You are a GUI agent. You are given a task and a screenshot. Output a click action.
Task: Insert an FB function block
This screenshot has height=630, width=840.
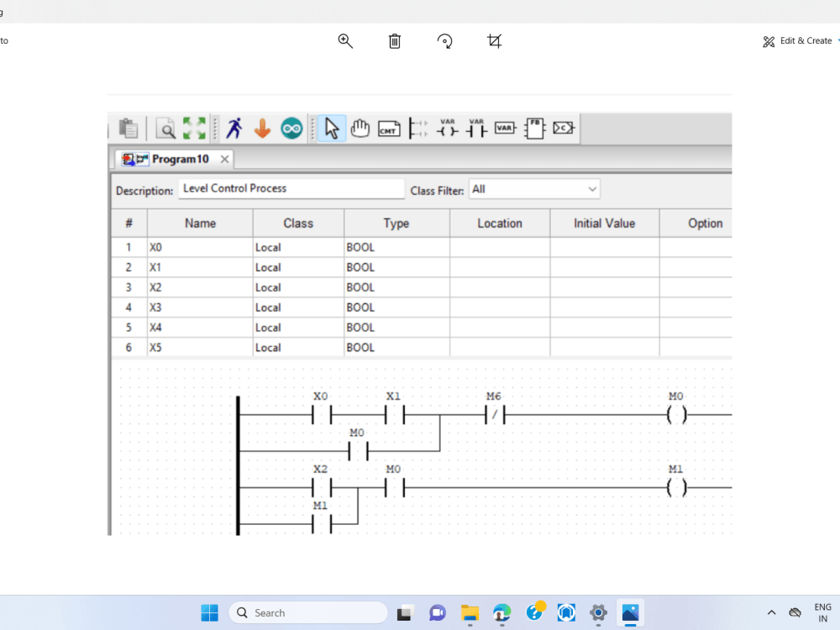tap(534, 129)
